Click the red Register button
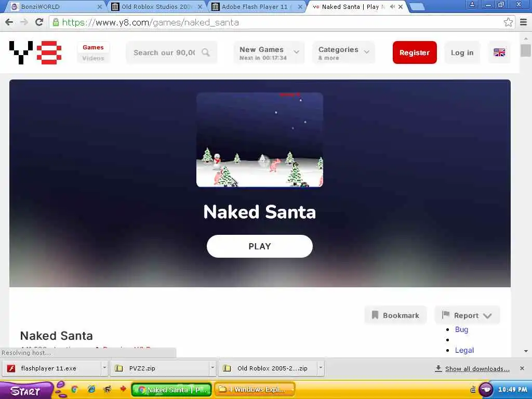The height and width of the screenshot is (399, 532). tap(415, 52)
